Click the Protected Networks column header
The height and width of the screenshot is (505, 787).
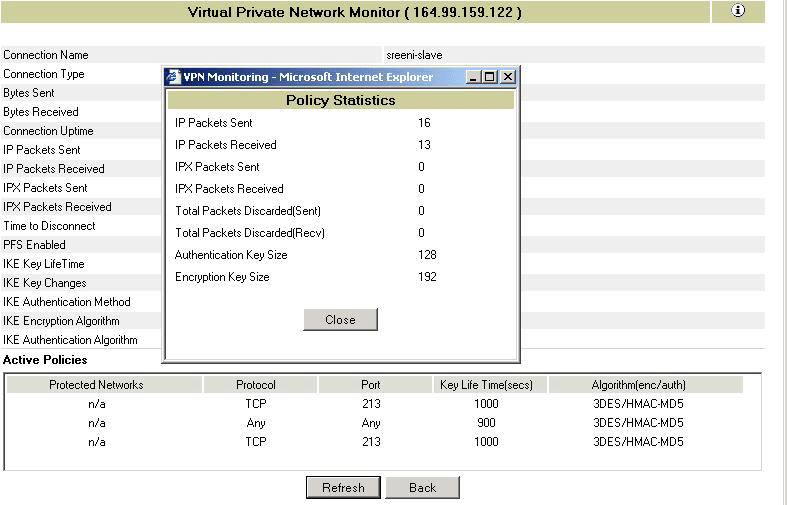click(x=96, y=385)
